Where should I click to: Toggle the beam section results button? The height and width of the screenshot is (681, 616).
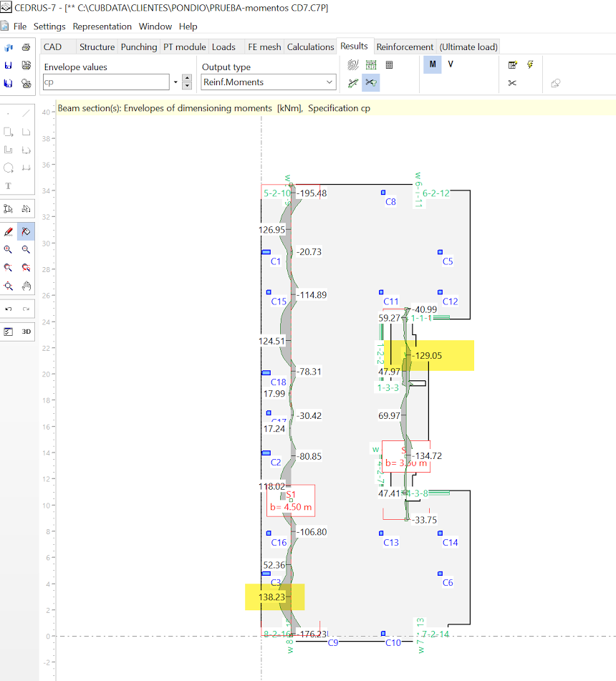click(370, 82)
